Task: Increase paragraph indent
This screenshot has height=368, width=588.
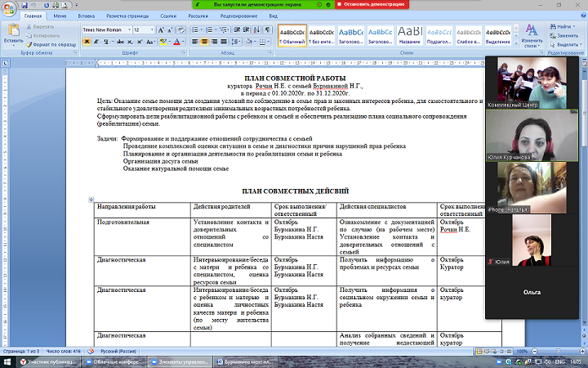Action: pyautogui.click(x=246, y=29)
